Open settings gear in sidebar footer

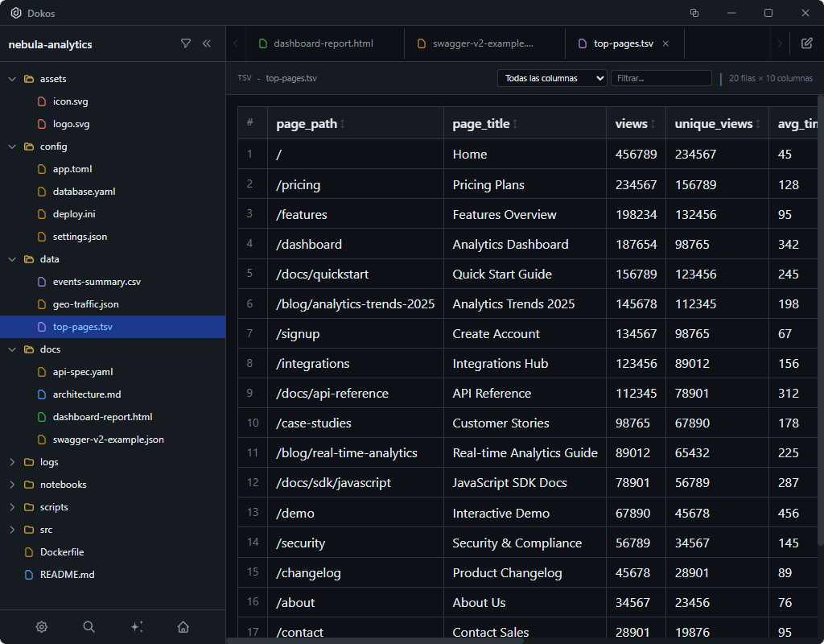42,627
